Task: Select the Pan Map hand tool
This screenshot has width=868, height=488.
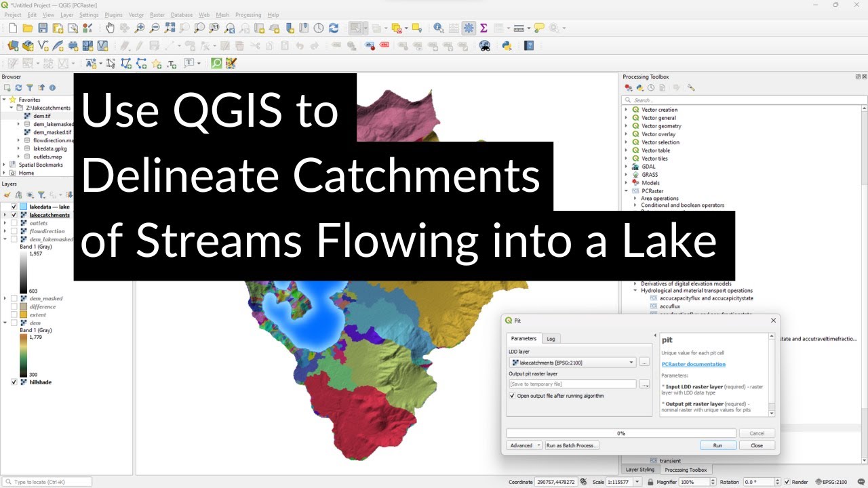Action: coord(110,28)
